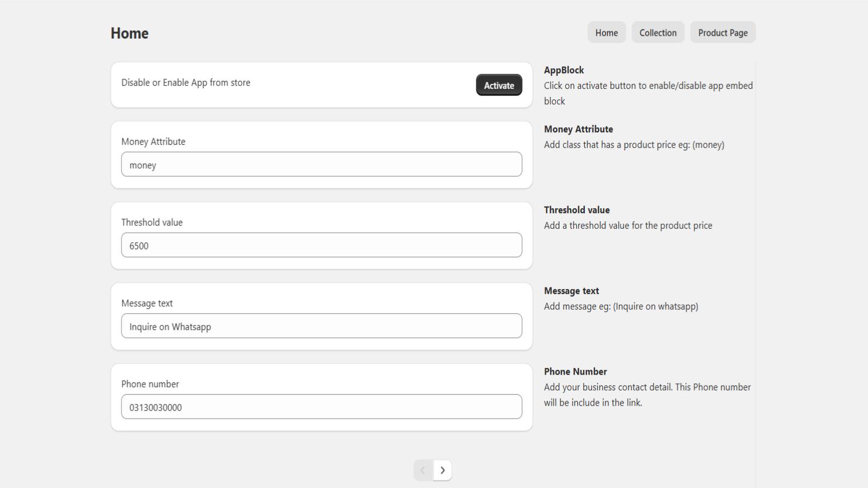Select the Message text input field

[321, 326]
